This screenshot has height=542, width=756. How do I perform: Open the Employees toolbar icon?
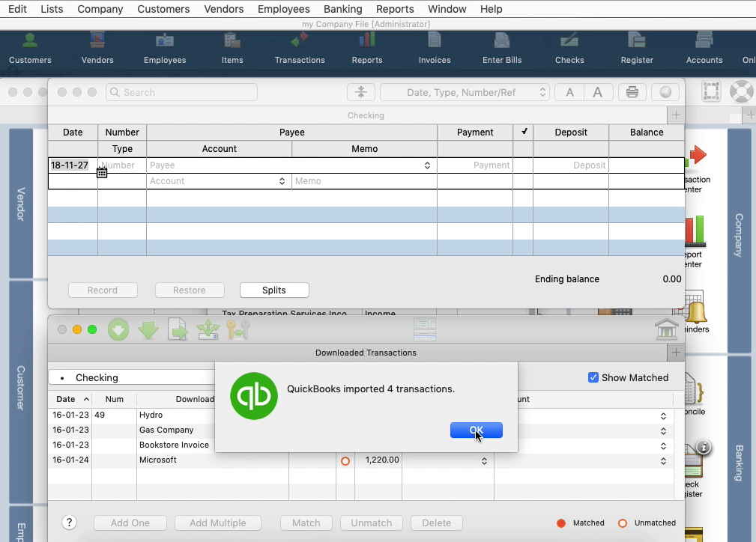pyautogui.click(x=165, y=48)
